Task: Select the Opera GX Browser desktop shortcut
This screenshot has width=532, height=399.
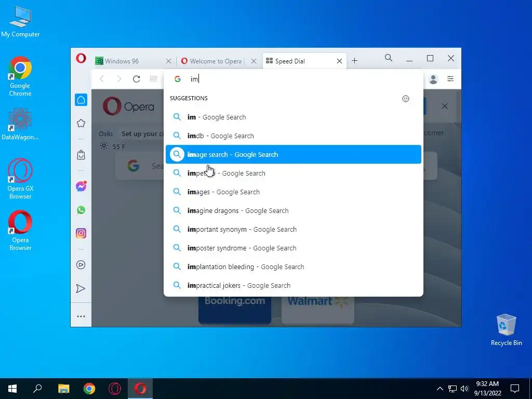Action: [20, 179]
